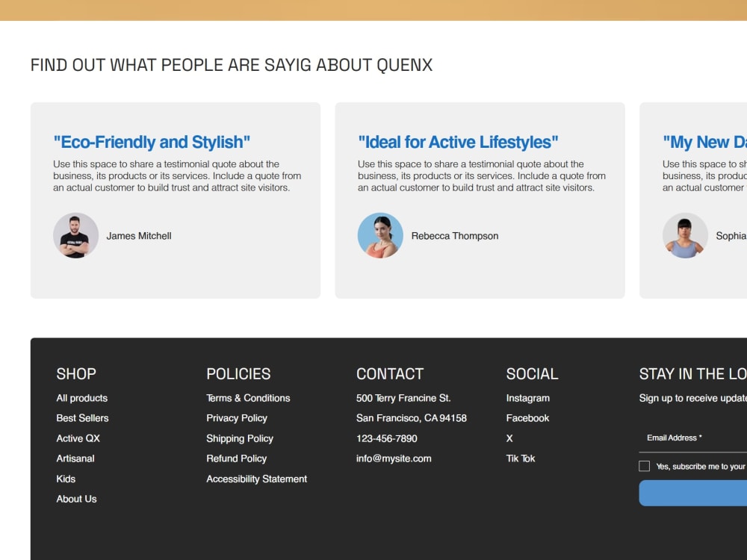Click the "Eco-Friendly and Stylish" testimonial title
This screenshot has width=747, height=560.
coord(152,142)
